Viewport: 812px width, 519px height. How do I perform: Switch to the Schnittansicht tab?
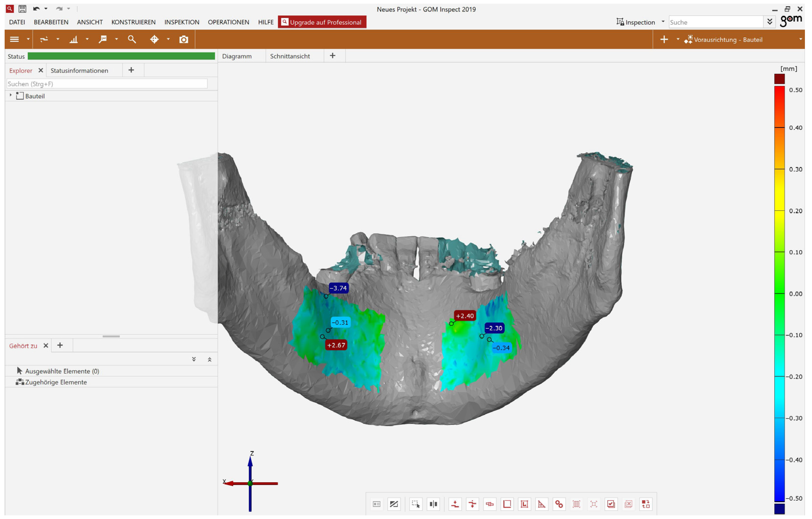pyautogui.click(x=290, y=56)
